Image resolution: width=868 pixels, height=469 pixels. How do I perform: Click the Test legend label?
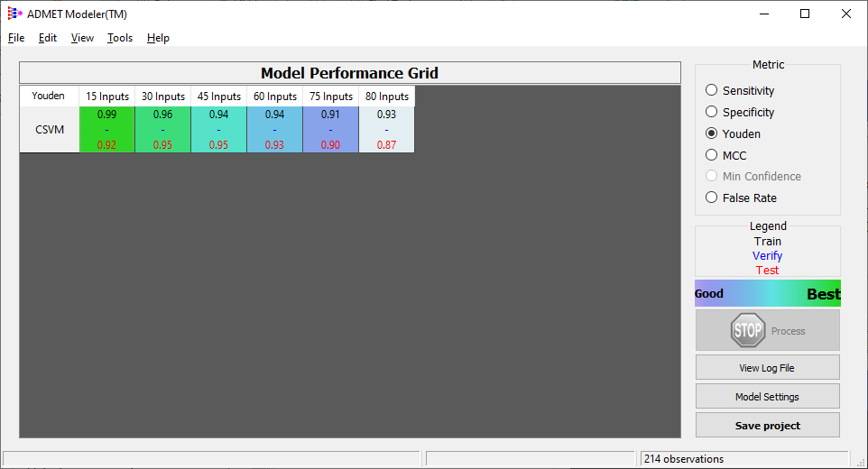click(x=767, y=270)
